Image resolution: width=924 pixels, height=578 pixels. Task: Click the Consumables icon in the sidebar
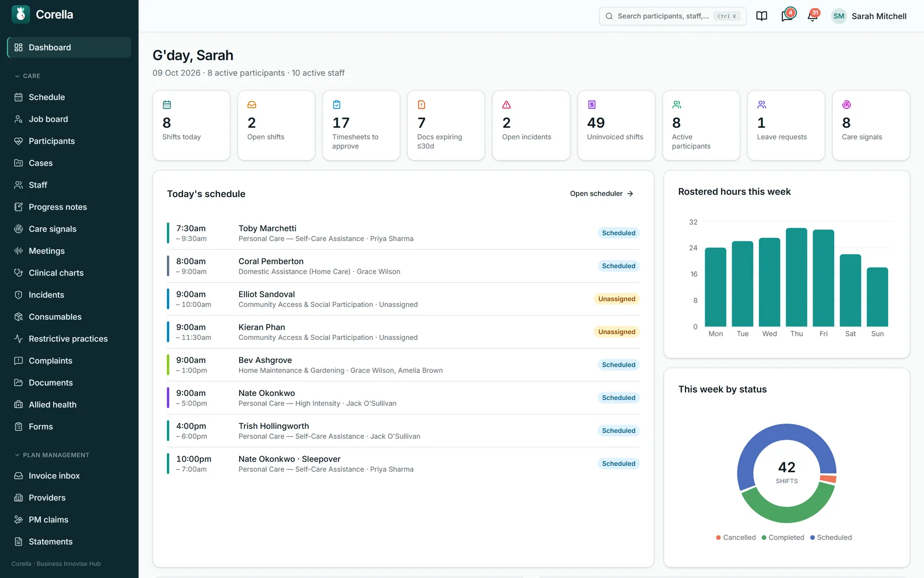(x=18, y=317)
